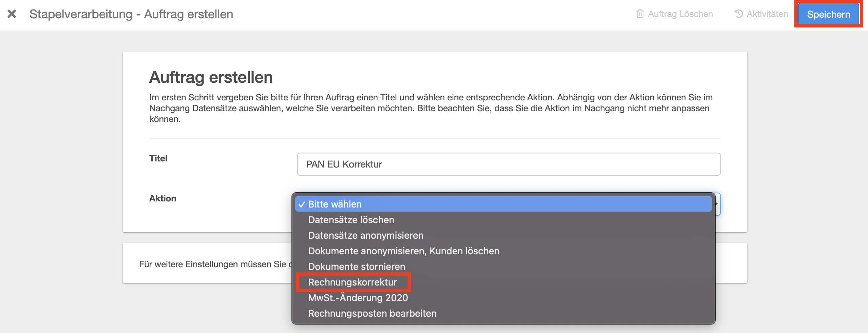Click the Stapelverarbeitung - Auftrag erstellen page title
This screenshot has height=333, width=868.
(131, 14)
